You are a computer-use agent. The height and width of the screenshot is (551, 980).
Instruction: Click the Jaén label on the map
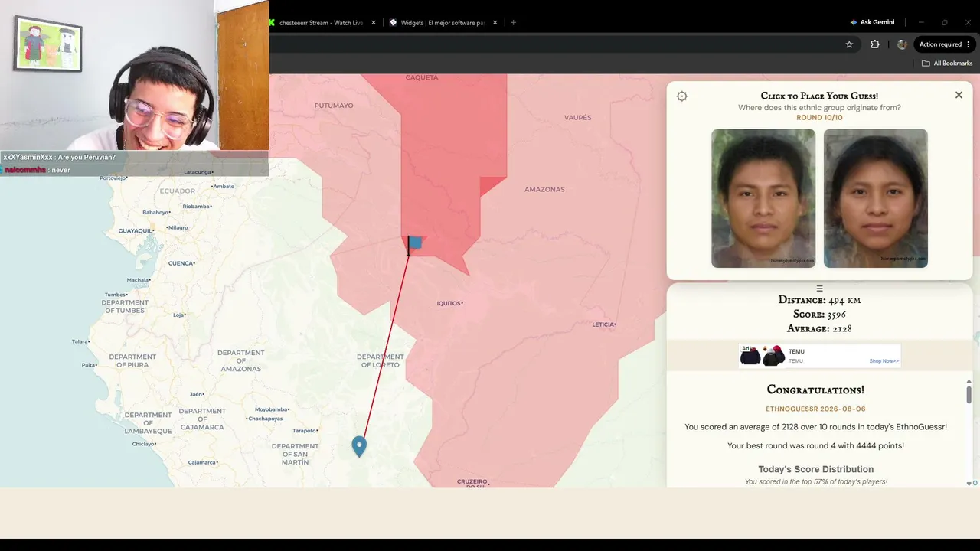(x=196, y=394)
